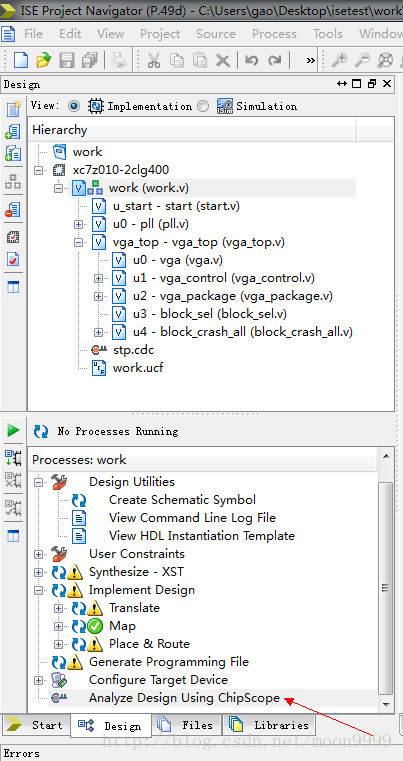Click the Save All toolbar icon
Image resolution: width=403 pixels, height=761 pixels.
click(x=89, y=60)
